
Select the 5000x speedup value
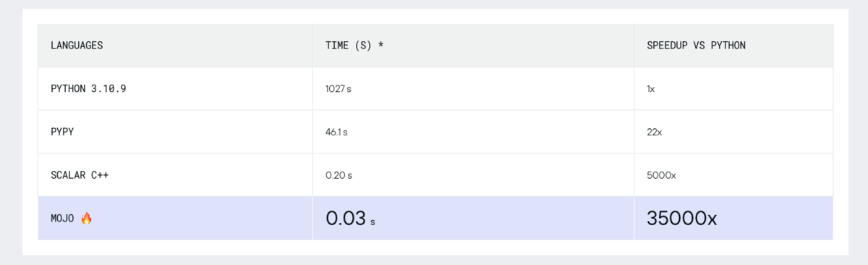[x=661, y=175]
